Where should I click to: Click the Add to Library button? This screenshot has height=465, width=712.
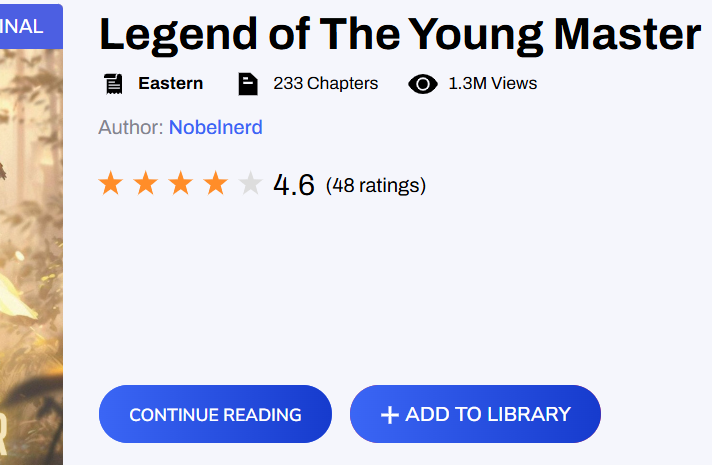click(475, 414)
